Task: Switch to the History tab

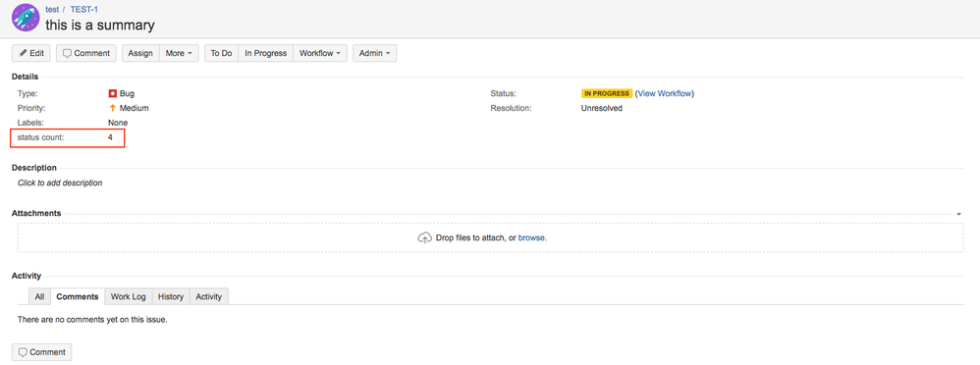Action: 171,297
